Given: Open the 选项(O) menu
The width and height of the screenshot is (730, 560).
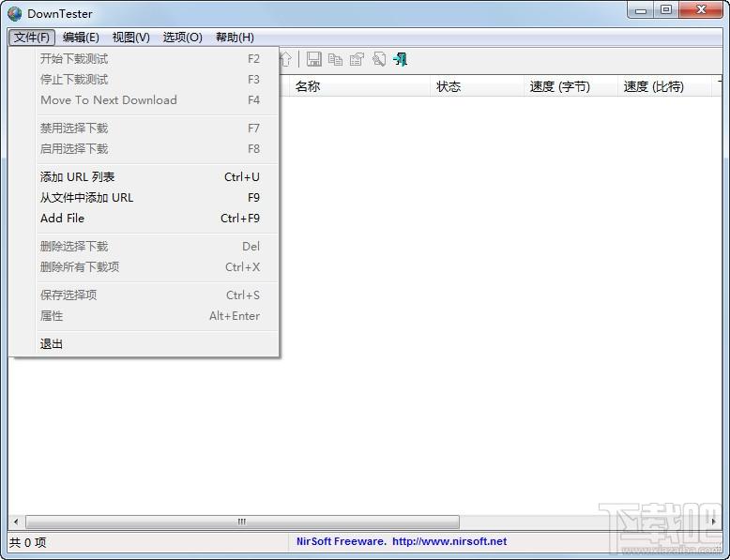Looking at the screenshot, I should [x=182, y=38].
